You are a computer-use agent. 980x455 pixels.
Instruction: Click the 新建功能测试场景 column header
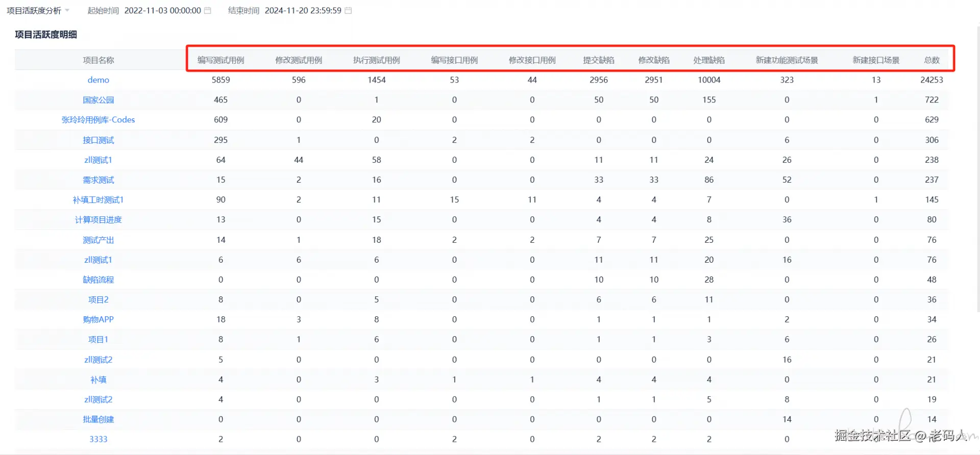coord(787,60)
